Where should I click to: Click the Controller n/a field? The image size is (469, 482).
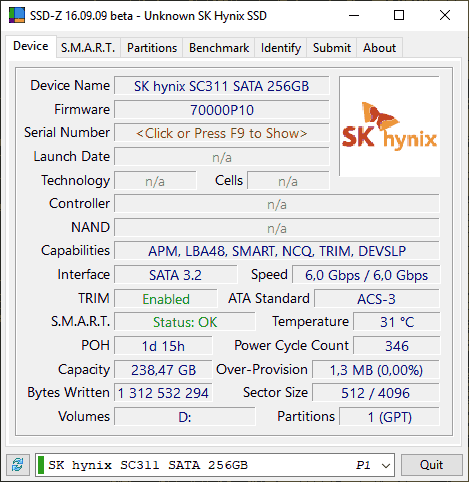(x=277, y=204)
